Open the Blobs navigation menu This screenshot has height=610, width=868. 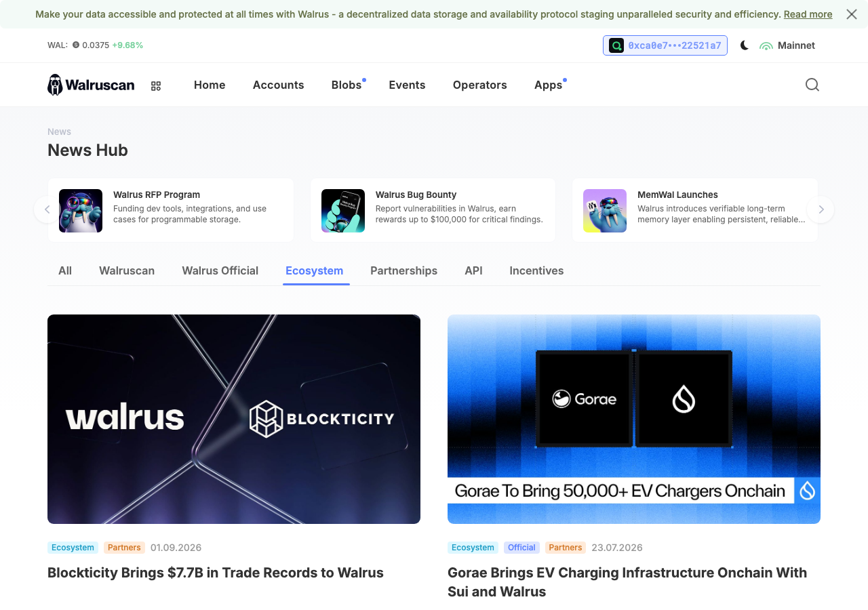click(x=347, y=85)
